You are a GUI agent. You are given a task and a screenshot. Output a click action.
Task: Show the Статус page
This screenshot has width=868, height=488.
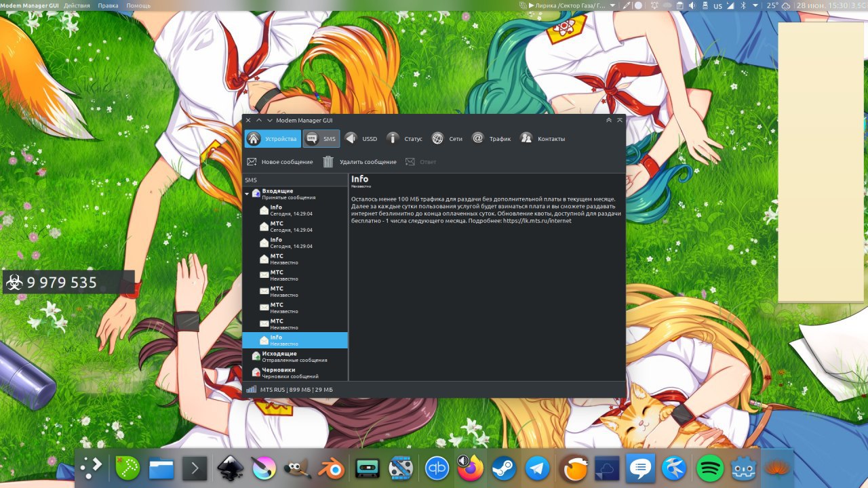[x=404, y=139]
